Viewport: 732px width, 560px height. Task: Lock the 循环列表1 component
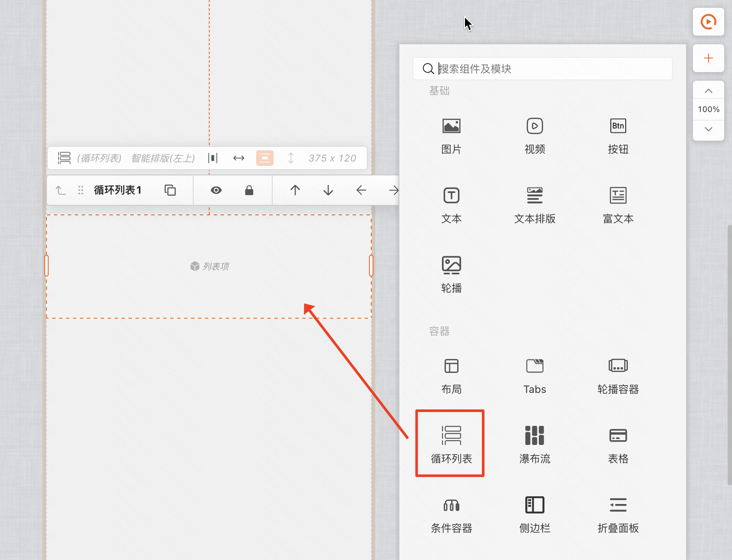coord(249,190)
